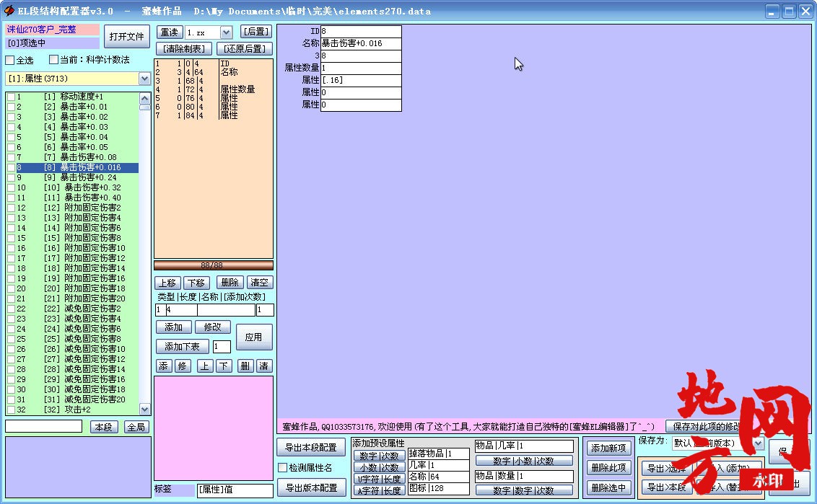
Task: Click the 修改 button
Action: (x=213, y=327)
